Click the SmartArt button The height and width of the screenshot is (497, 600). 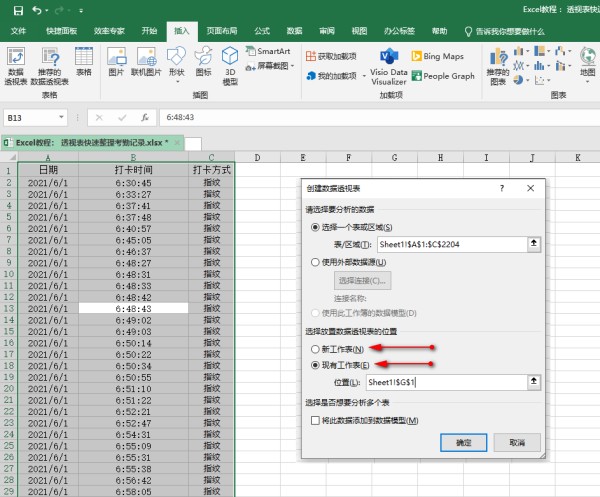pos(268,51)
